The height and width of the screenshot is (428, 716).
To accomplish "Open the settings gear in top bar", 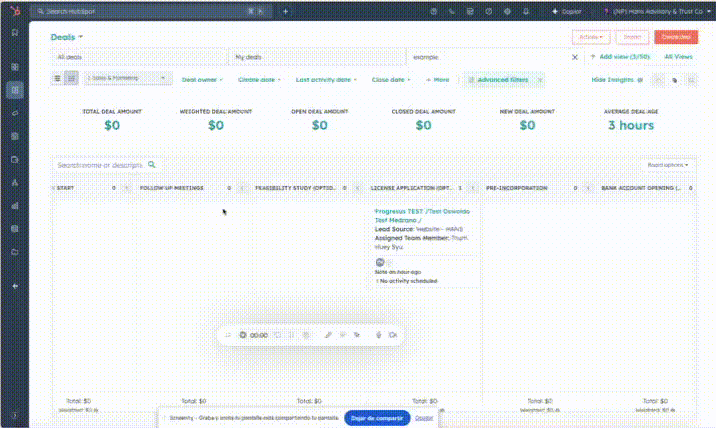I will coord(507,11).
